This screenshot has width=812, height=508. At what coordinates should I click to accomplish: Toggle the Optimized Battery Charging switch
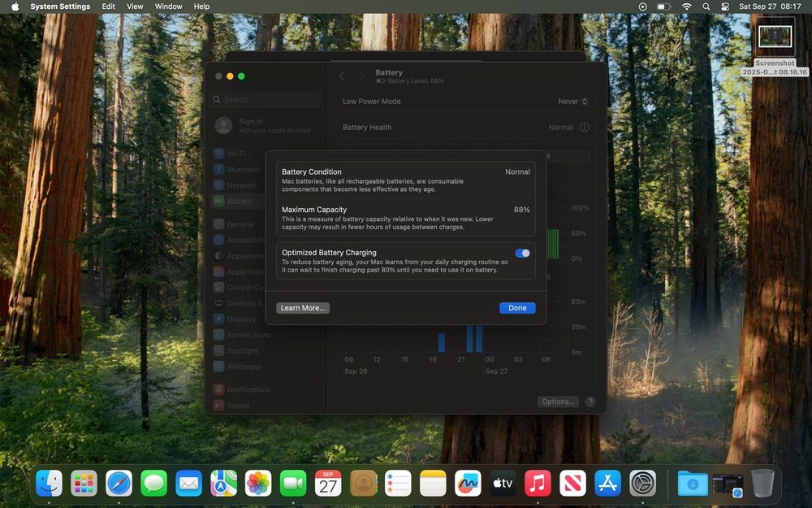point(522,253)
